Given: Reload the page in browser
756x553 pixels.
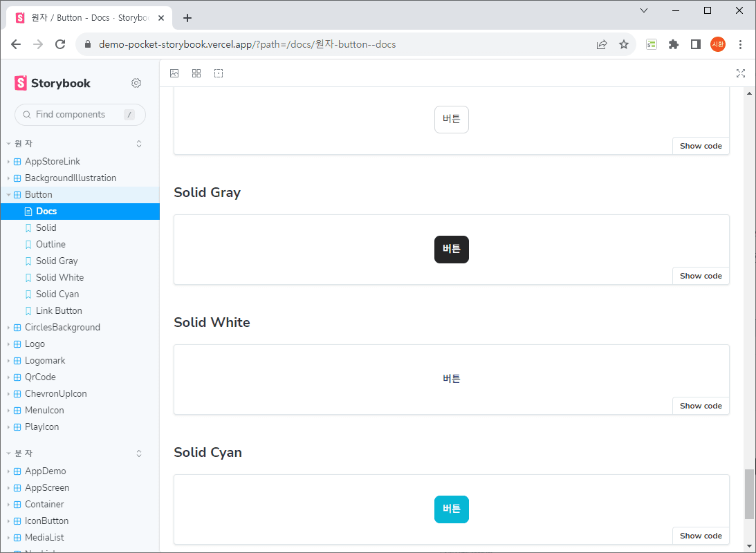Looking at the screenshot, I should point(60,44).
